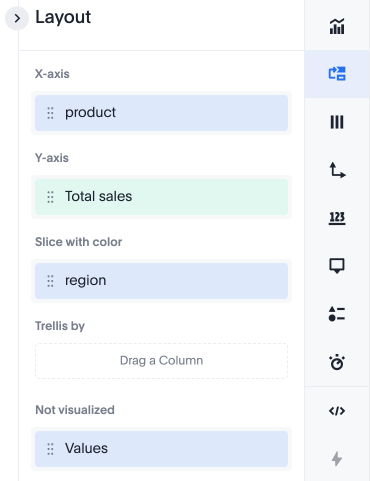Screen dimensions: 370x481
Task: Click the Layout panel title
Action: 63,17
